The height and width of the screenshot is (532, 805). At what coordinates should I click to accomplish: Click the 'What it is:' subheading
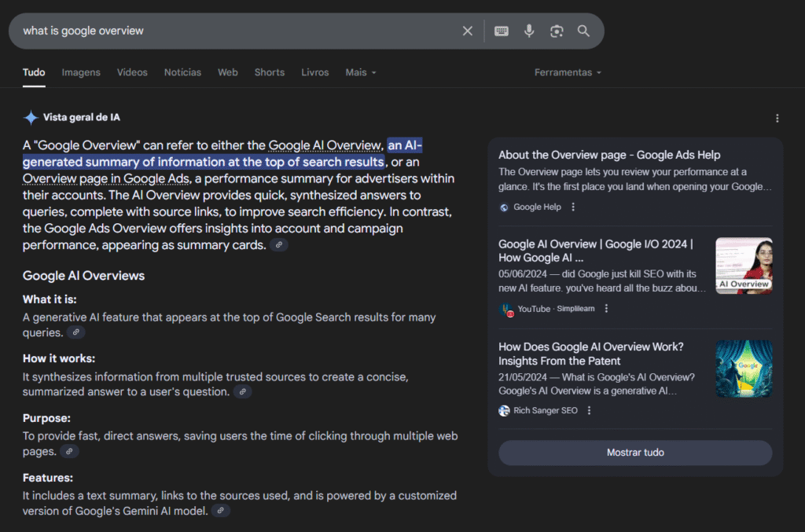[50, 299]
